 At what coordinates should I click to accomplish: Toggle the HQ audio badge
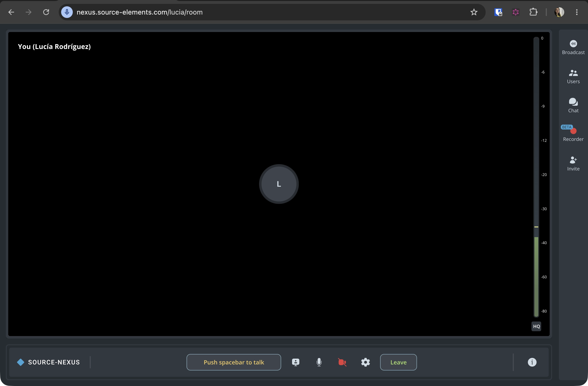tap(536, 326)
